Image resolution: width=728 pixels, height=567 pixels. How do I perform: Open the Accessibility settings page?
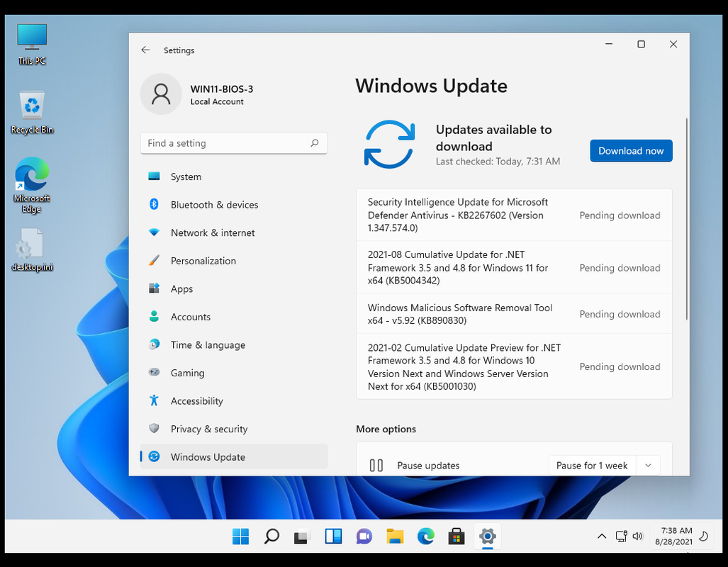pos(234,400)
